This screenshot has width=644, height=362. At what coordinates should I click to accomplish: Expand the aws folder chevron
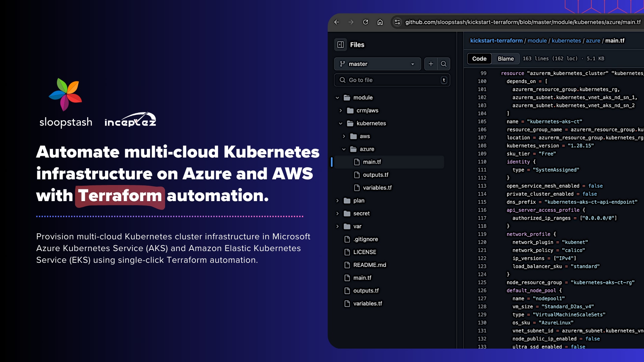tap(344, 136)
